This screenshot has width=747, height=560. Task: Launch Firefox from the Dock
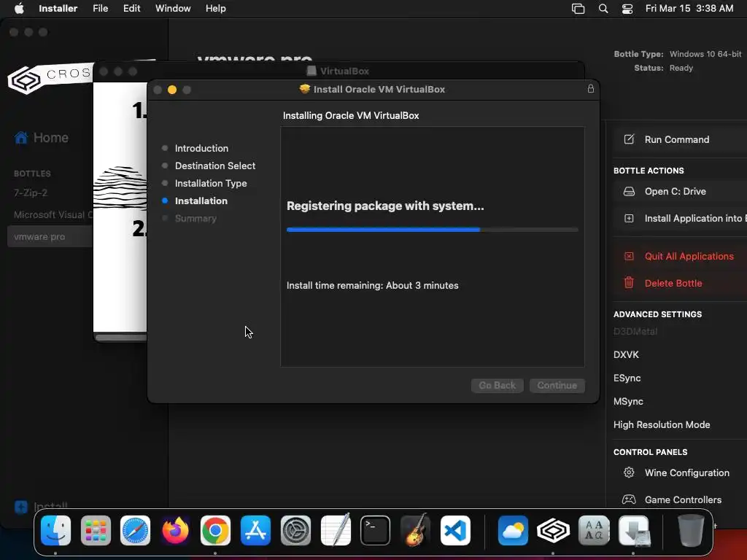(x=175, y=530)
